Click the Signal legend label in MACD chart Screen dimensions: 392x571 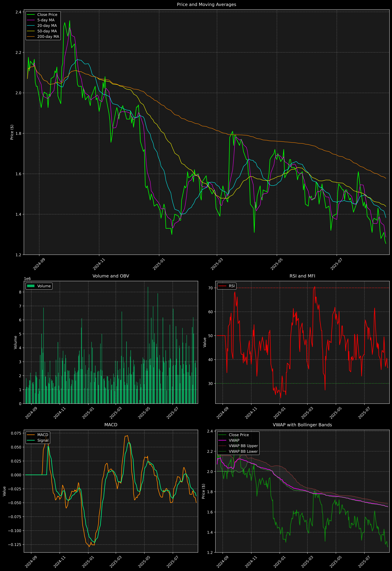(x=43, y=440)
